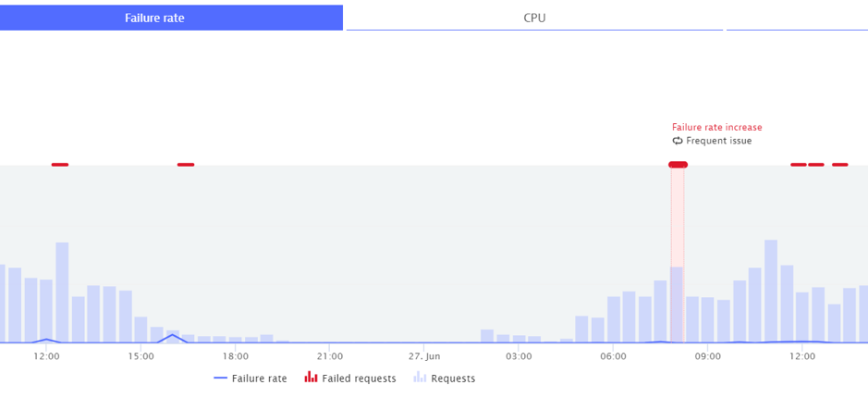Click the red Failed requests legend icon
This screenshot has width=868, height=410.
tap(311, 378)
